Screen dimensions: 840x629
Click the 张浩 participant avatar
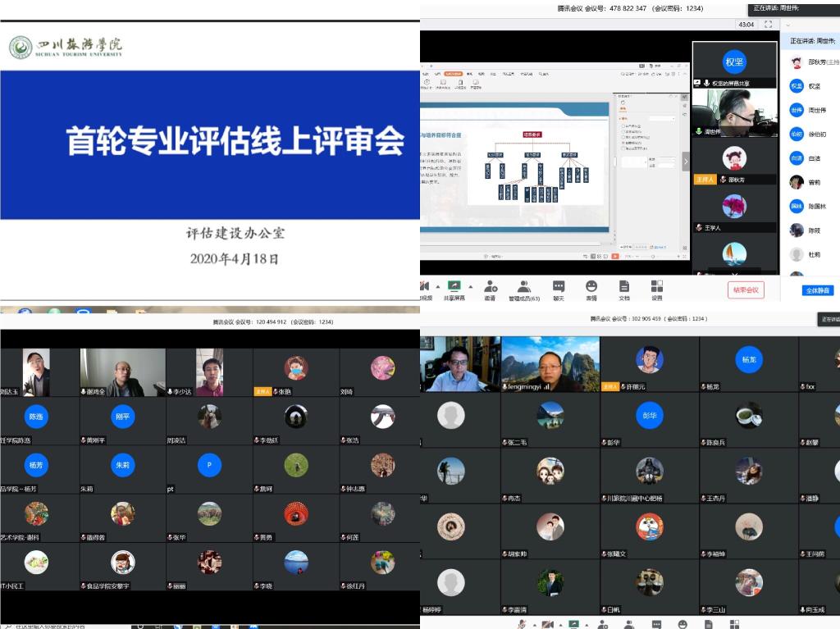382,417
